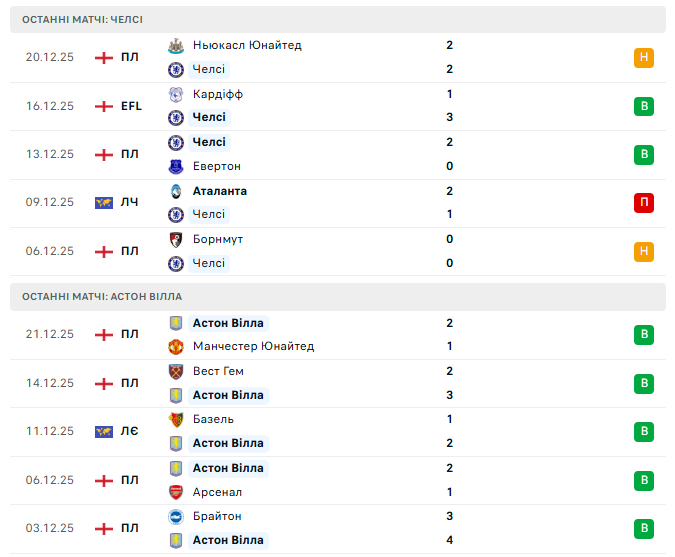Click the Everton club crest

coord(176,166)
